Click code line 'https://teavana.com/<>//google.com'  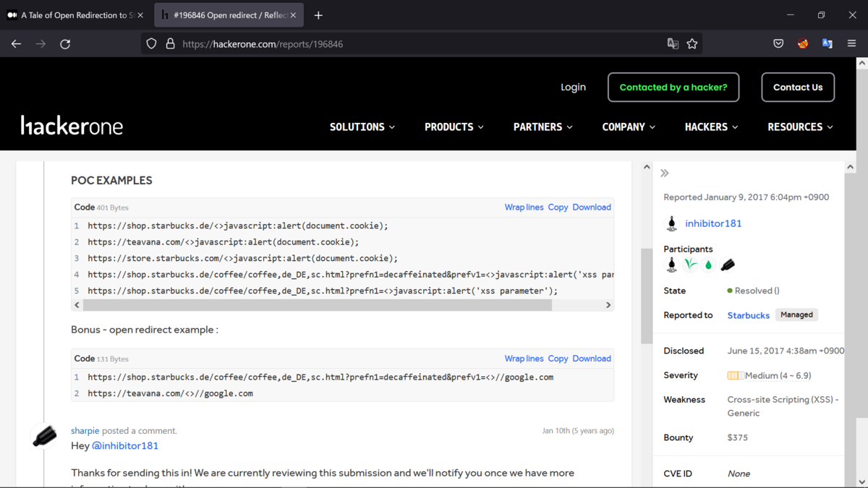coord(170,393)
